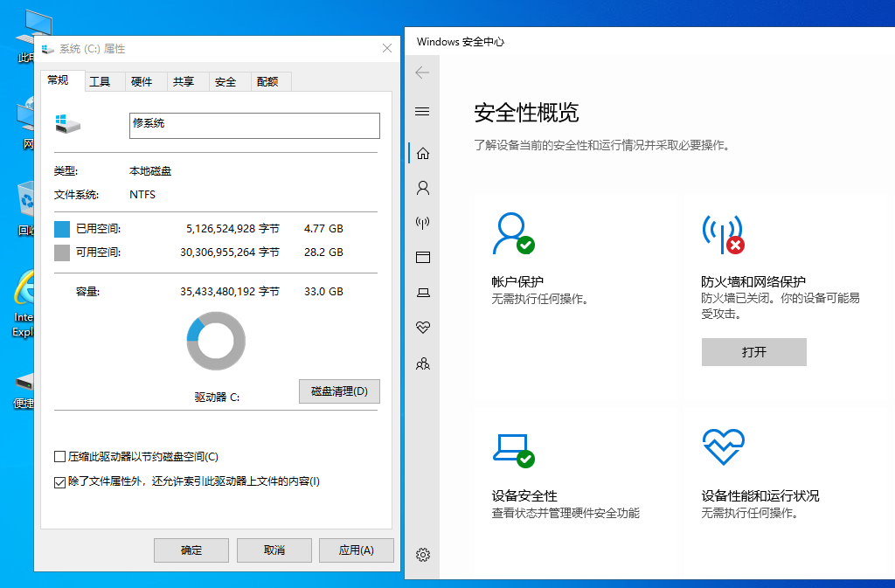Click the Internet Explorer desktop icon
895x588 pixels.
tap(24, 287)
